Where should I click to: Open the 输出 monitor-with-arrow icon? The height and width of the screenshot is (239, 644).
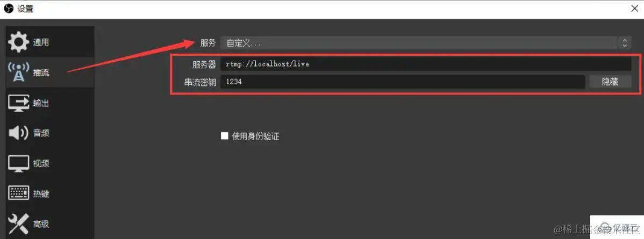19,103
